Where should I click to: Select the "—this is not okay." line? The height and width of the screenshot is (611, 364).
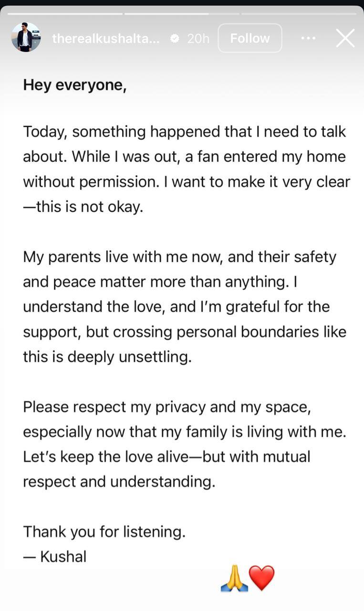click(83, 208)
